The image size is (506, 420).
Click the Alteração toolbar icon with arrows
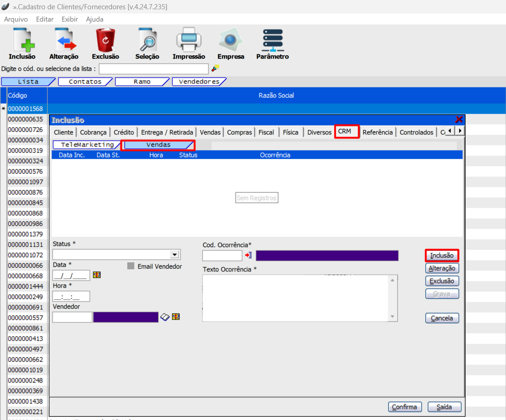coord(64,40)
